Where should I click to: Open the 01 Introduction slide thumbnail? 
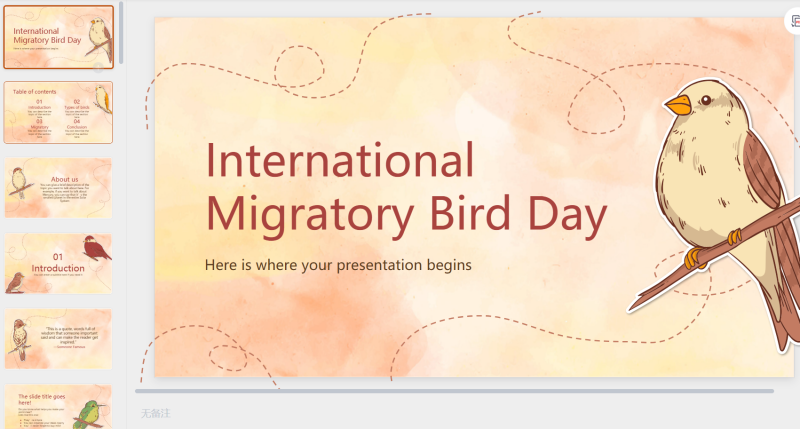(59, 263)
